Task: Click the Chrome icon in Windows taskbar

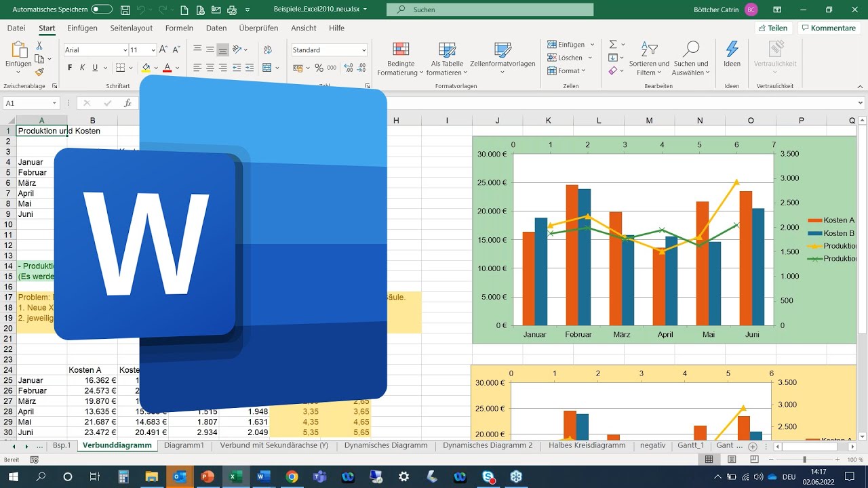Action: click(x=292, y=476)
